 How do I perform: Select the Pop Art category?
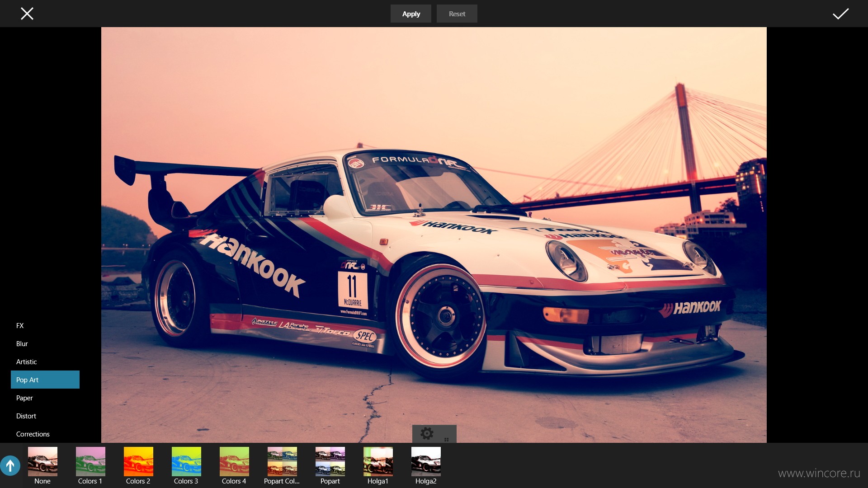click(45, 380)
